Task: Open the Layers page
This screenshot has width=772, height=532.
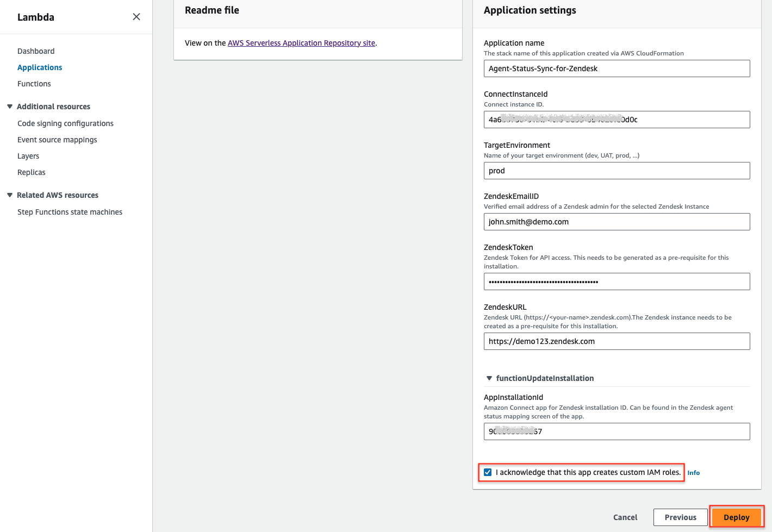Action: click(x=28, y=156)
